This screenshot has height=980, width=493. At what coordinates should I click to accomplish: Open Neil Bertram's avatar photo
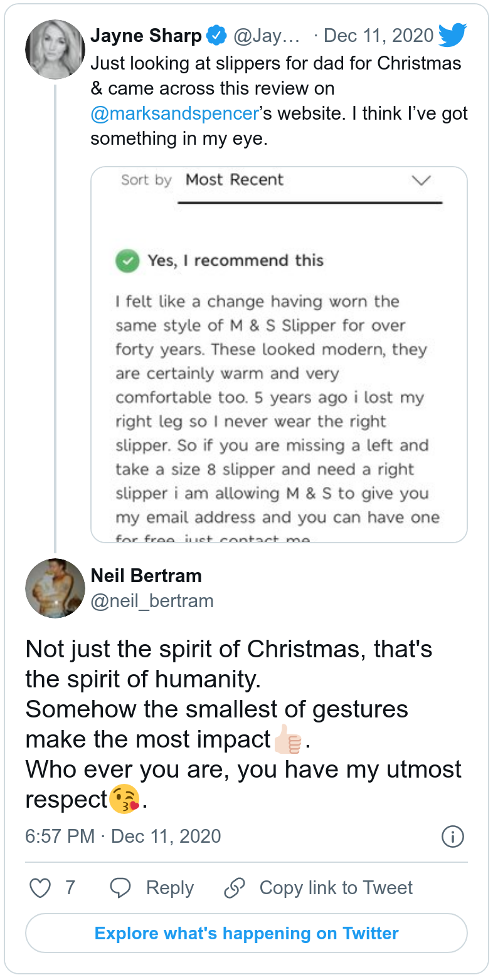tap(55, 588)
